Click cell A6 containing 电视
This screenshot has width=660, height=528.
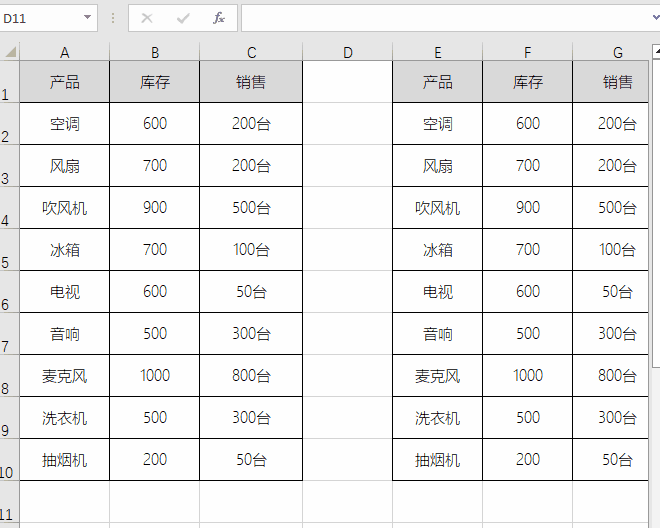[x=64, y=292]
